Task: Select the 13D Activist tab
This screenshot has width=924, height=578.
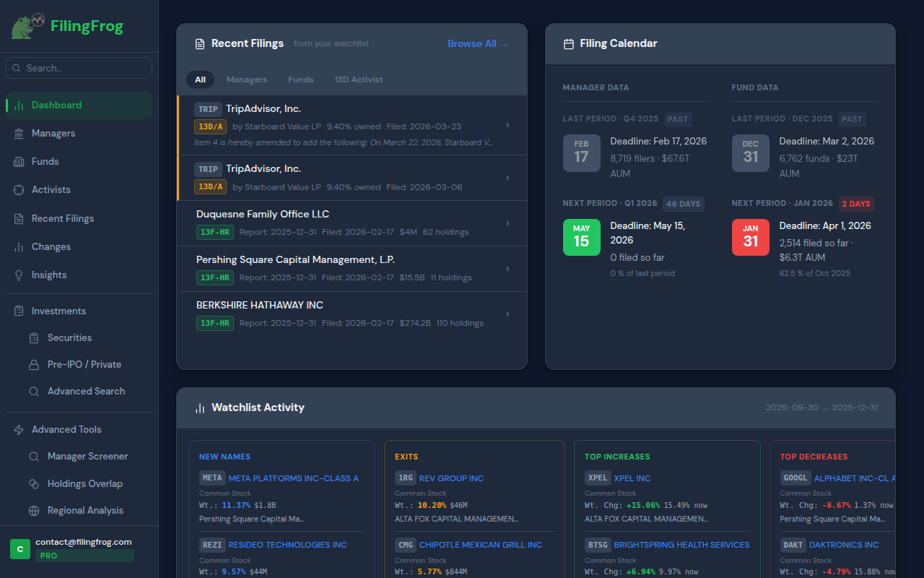Action: [x=358, y=79]
